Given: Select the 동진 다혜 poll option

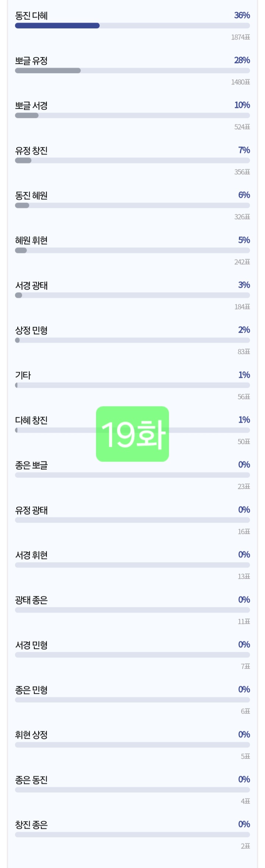Looking at the screenshot, I should coord(31,16).
